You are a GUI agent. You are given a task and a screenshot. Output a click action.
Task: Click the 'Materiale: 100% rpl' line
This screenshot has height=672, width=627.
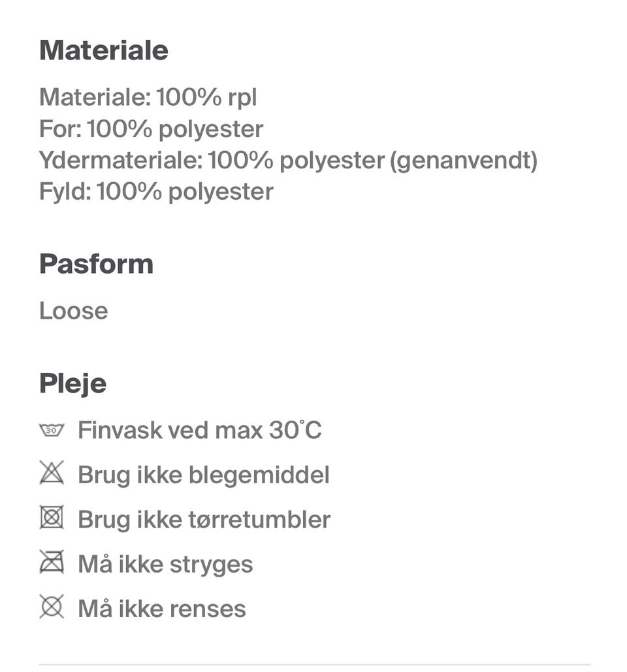pyautogui.click(x=148, y=97)
